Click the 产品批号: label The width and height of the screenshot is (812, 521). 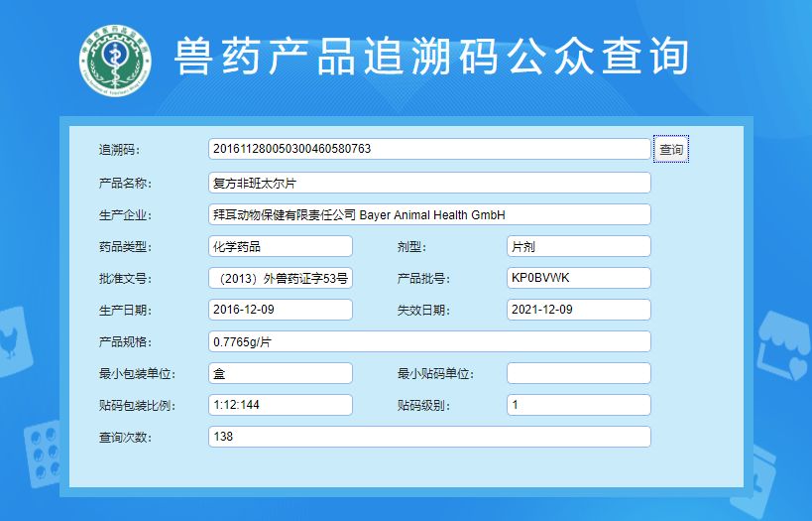coord(423,279)
